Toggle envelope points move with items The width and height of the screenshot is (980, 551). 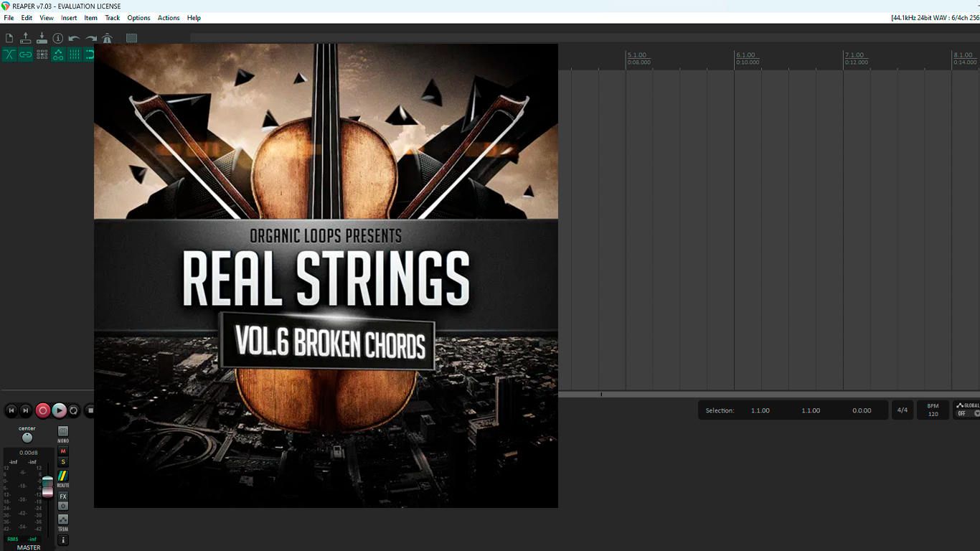58,55
